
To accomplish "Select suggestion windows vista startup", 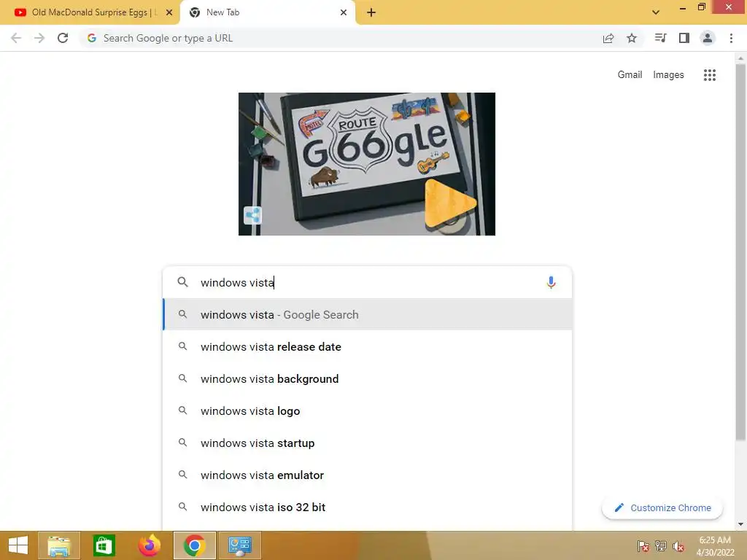I will 368,443.
